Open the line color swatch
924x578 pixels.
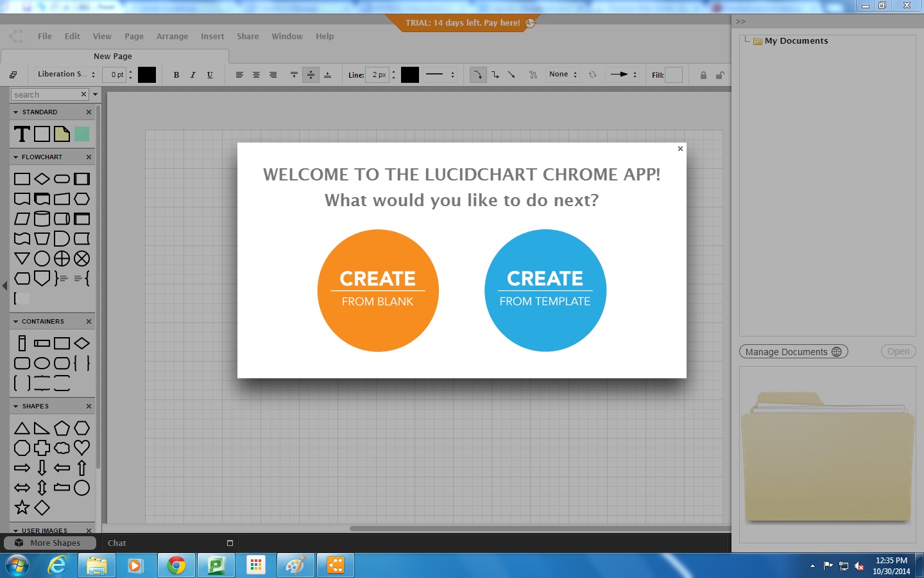click(410, 74)
